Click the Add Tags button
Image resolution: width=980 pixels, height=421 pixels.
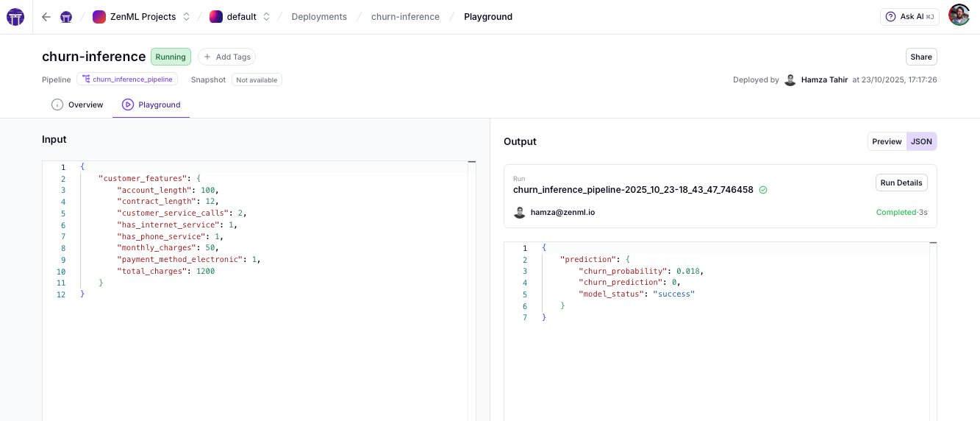226,57
